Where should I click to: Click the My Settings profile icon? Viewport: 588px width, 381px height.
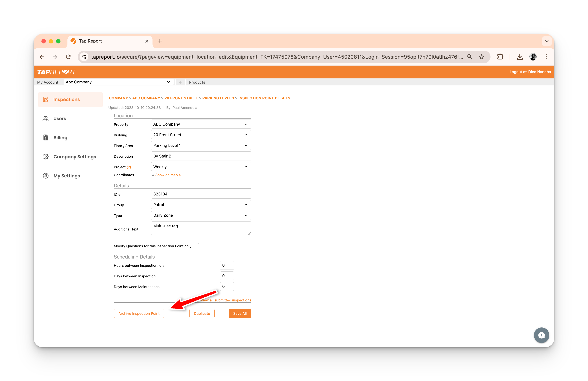pos(45,176)
